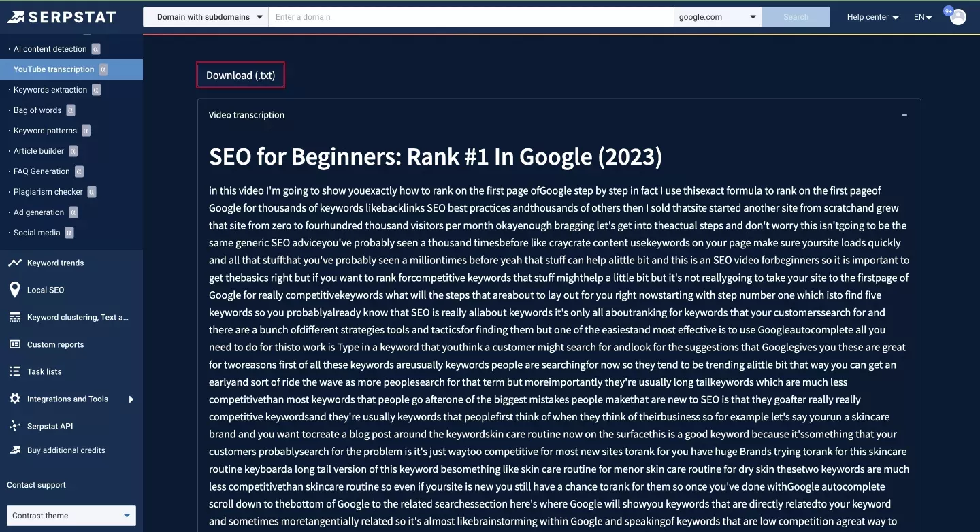Click the alpha badge beside Keywords extraction
Image resolution: width=980 pixels, height=532 pixels.
96,90
